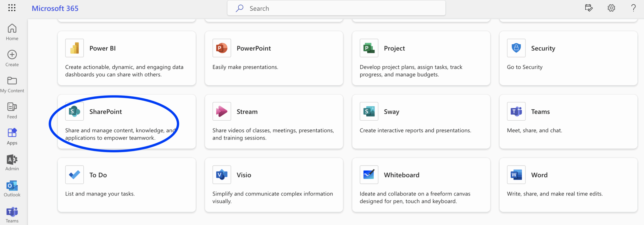Click 'Create interactive reports and presentations.' text
The image size is (644, 225).
(415, 130)
